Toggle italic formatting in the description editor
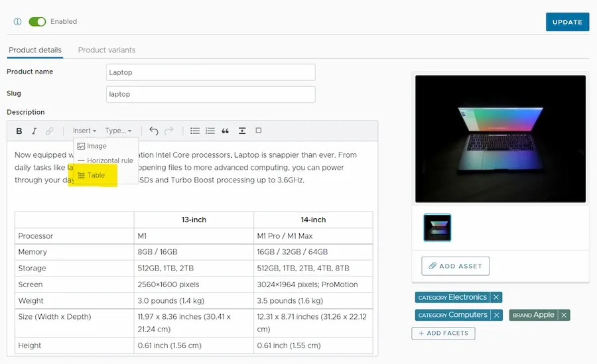 tap(34, 131)
